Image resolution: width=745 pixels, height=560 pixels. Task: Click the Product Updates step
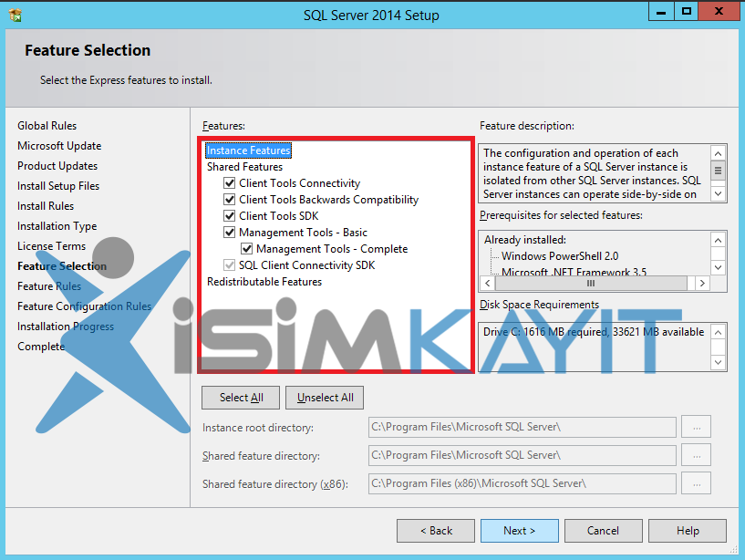pyautogui.click(x=57, y=166)
